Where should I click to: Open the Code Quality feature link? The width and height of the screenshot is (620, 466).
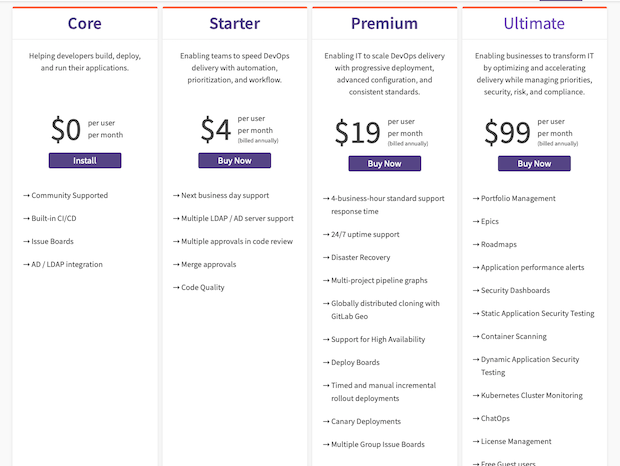tap(202, 287)
